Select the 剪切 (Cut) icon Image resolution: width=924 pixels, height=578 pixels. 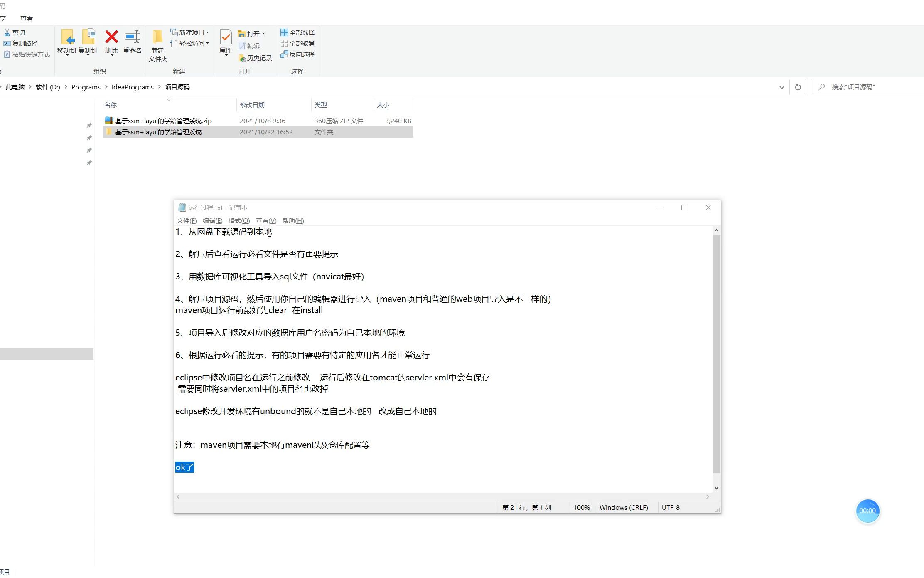pyautogui.click(x=15, y=32)
